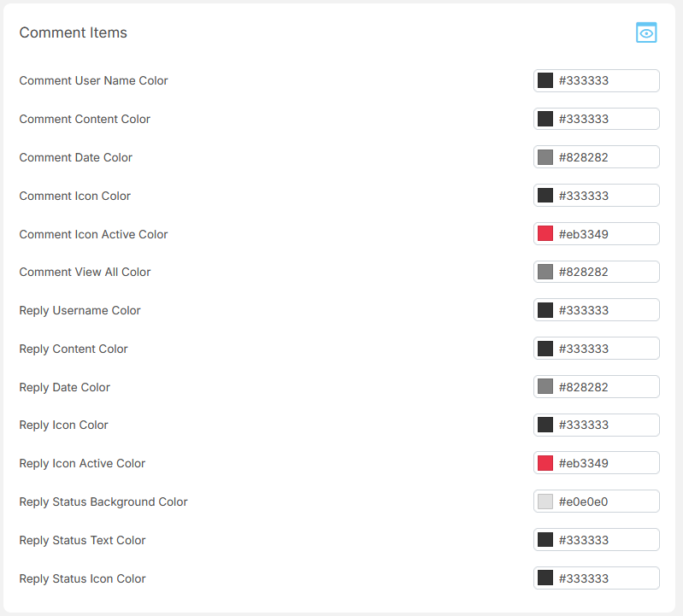Image resolution: width=683 pixels, height=616 pixels.
Task: Open Reply Date Color gray swatch
Action: pyautogui.click(x=545, y=387)
